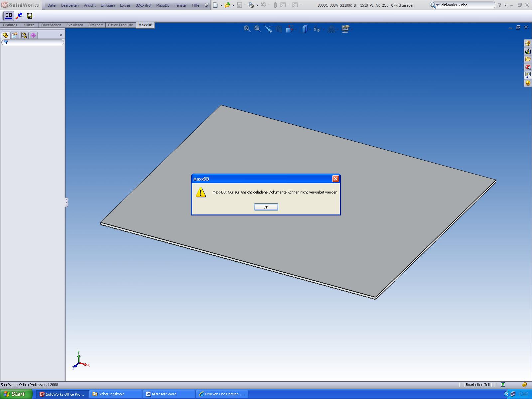Select Zoom to Fit in view toolbar

(247, 29)
